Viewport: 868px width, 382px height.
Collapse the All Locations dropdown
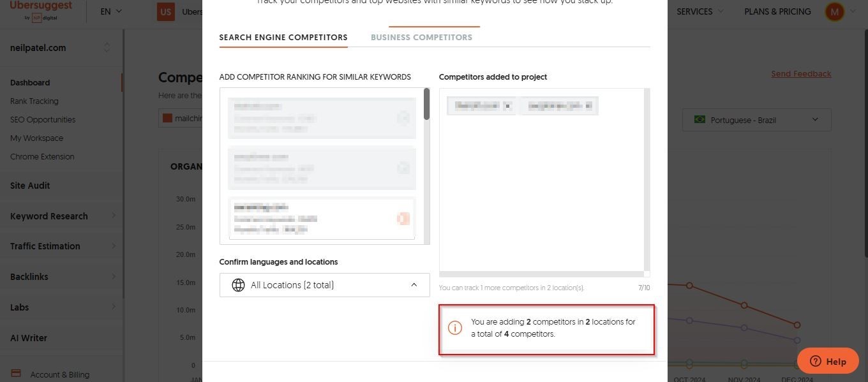tap(414, 285)
